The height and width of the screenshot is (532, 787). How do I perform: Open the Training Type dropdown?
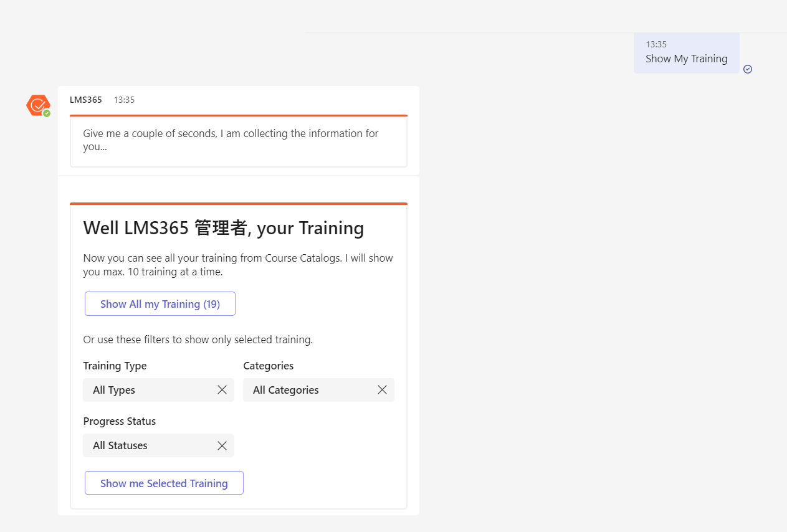(x=158, y=390)
